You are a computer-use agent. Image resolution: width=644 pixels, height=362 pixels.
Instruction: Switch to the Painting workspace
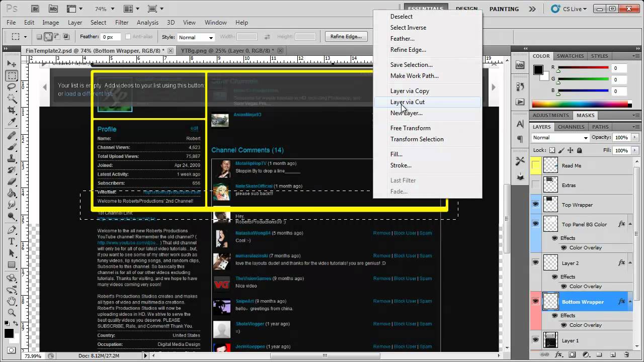point(504,9)
